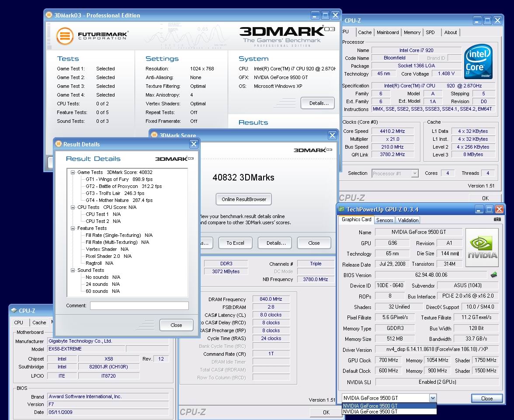Switch to the Cache tab in top CPU-Z
Image resolution: width=514 pixels, height=420 pixels.
365,32
